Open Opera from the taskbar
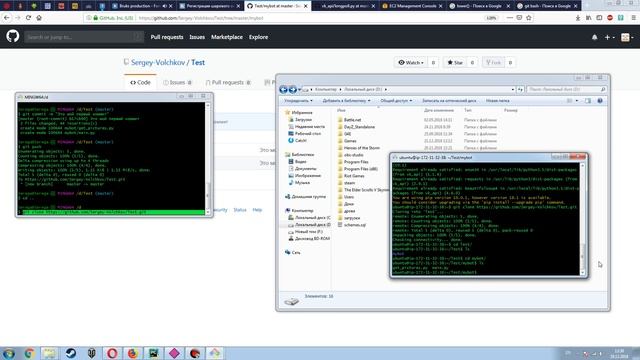Image resolution: width=640 pixels, height=360 pixels. tap(112, 353)
